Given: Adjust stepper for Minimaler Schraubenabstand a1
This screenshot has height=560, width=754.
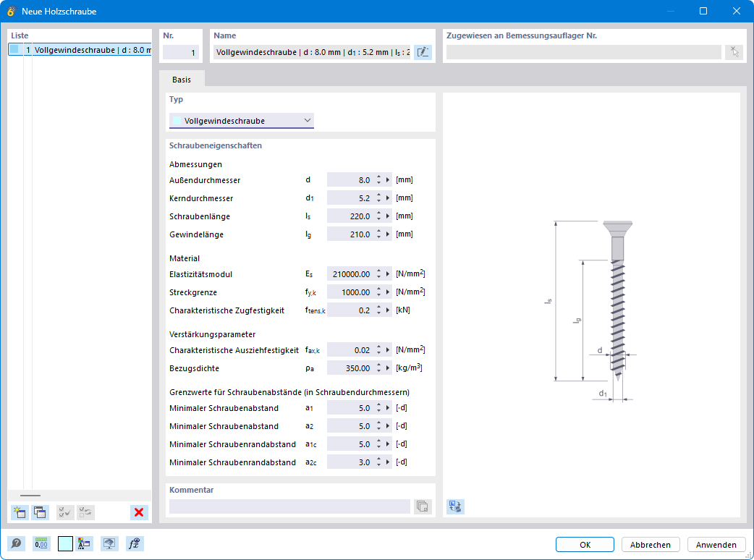Looking at the screenshot, I should 379,408.
